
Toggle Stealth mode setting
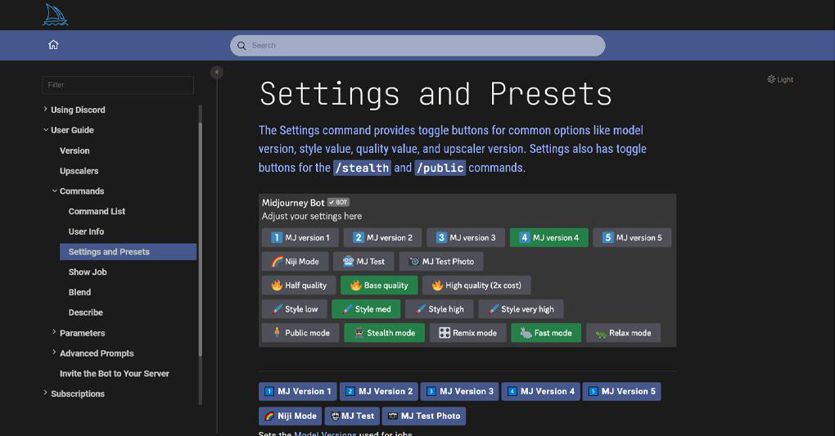[x=382, y=333]
